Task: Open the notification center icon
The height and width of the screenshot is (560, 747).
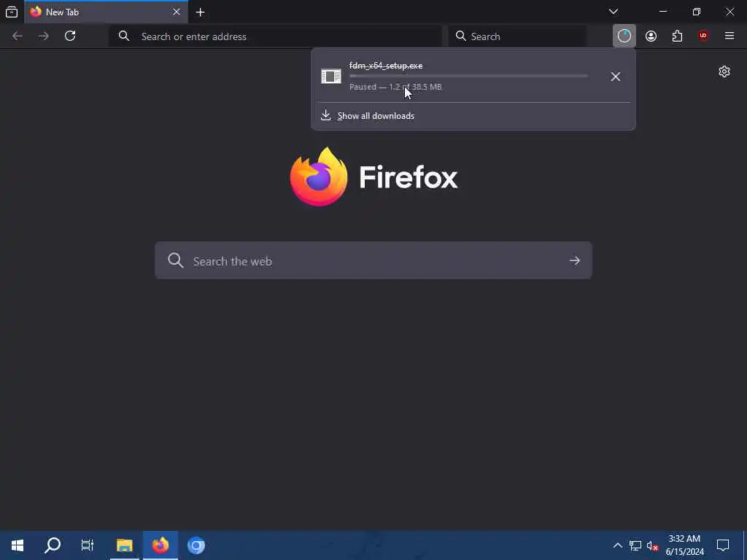Action: tap(723, 545)
